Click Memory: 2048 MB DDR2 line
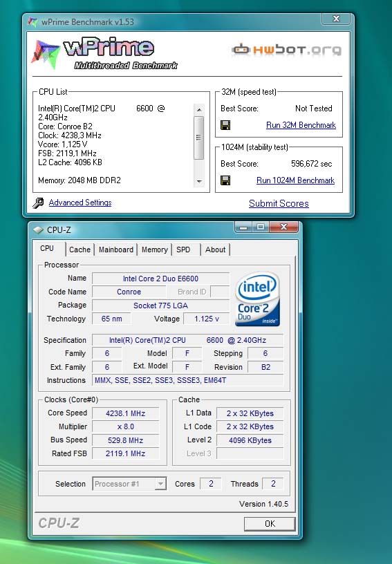Screen dimensions: 392x564 [80, 180]
